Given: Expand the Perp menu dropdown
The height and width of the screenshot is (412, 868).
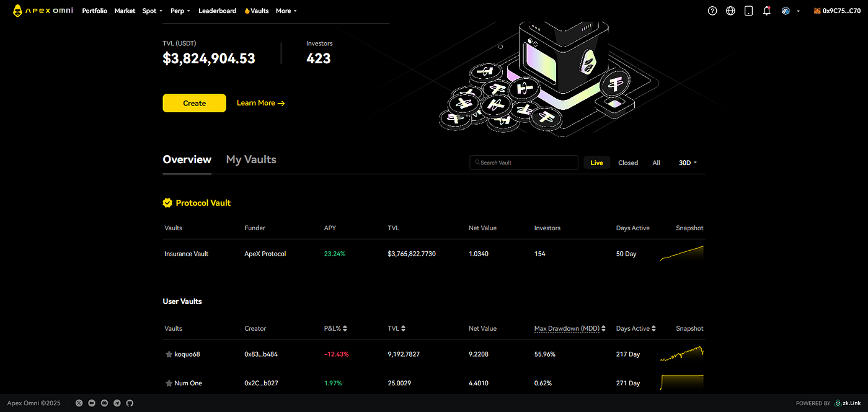Looking at the screenshot, I should click(x=180, y=11).
